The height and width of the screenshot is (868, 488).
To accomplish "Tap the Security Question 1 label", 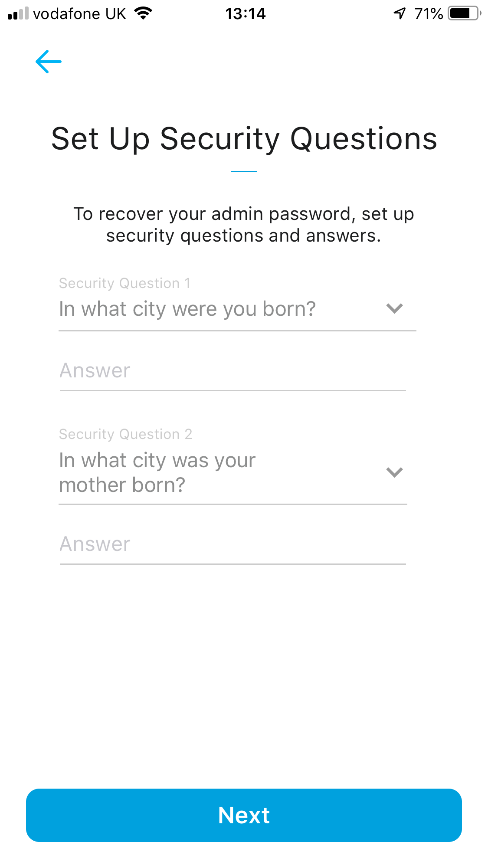I will tap(125, 283).
